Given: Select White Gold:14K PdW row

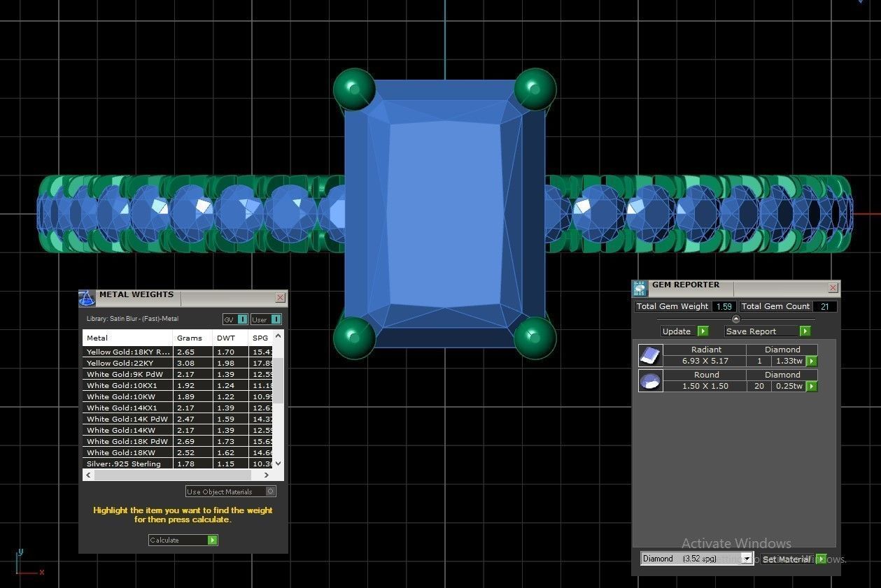Looking at the screenshot, I should [178, 419].
